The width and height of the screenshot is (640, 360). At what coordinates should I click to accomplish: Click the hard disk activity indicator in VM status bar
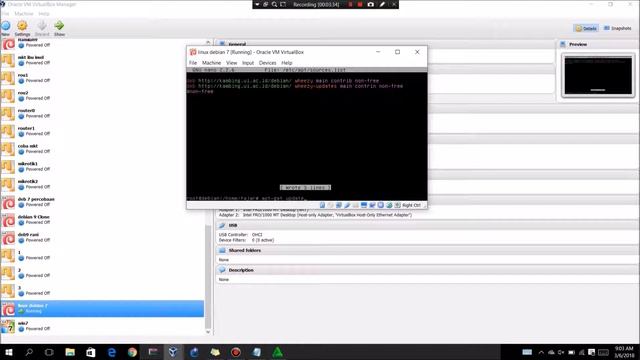coord(322,205)
